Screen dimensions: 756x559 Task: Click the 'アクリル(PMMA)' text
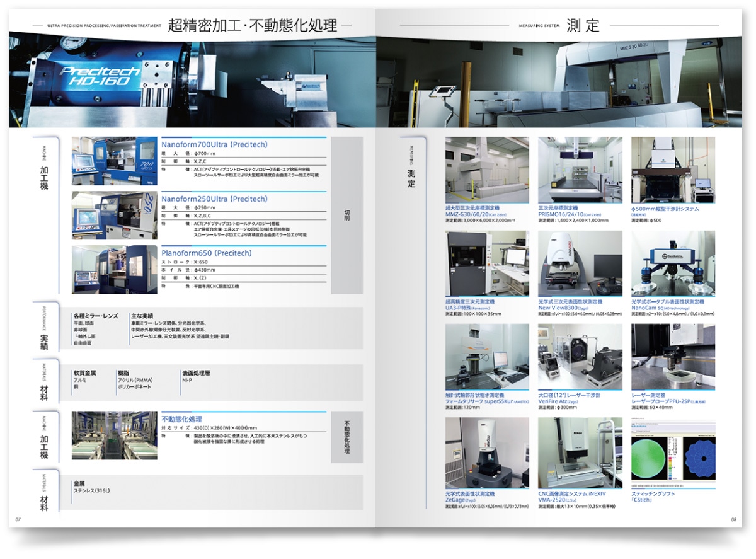[x=135, y=381]
